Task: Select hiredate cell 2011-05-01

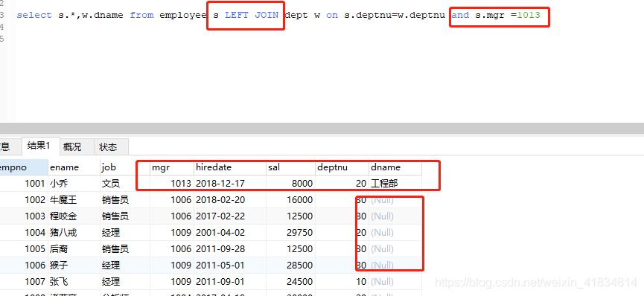Action: tap(230, 266)
